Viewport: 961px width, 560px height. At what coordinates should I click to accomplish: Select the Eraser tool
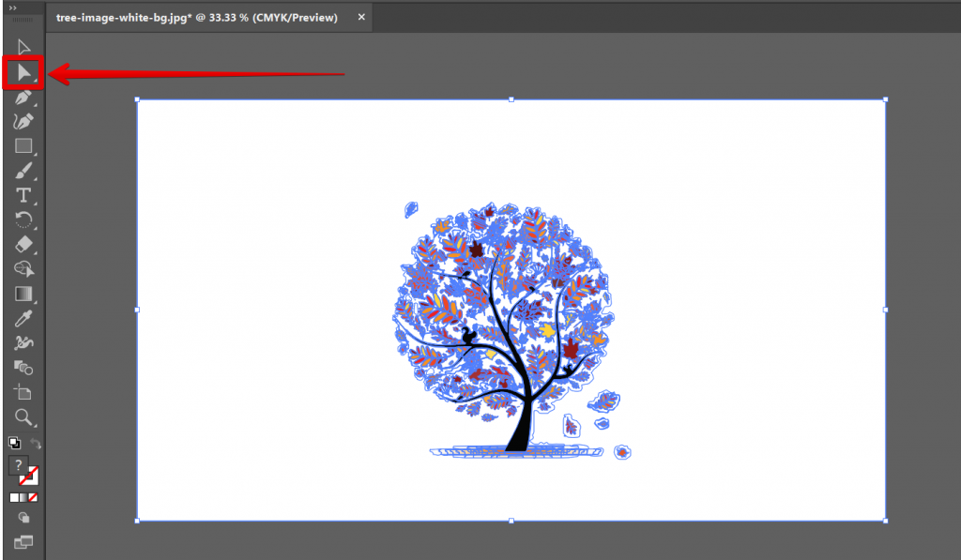tap(23, 244)
